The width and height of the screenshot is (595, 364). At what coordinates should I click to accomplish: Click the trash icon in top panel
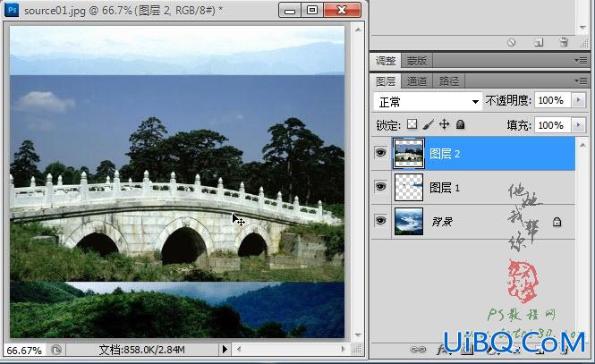pos(564,42)
